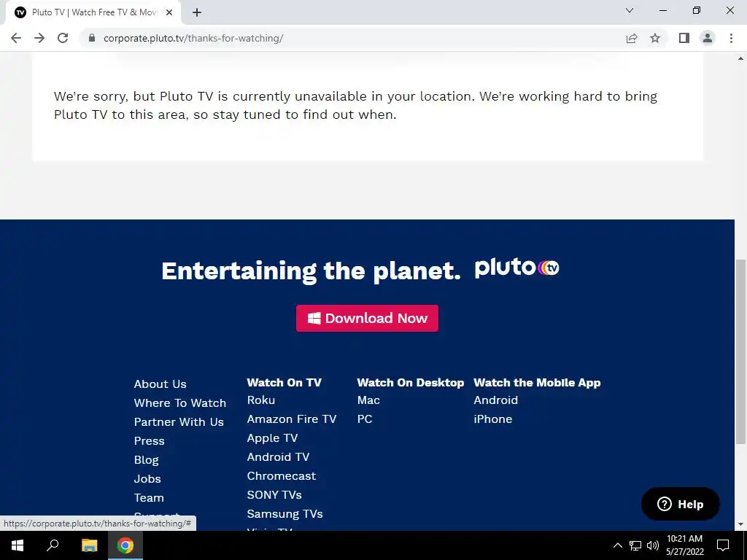Open Windows taskbar search

point(53,545)
